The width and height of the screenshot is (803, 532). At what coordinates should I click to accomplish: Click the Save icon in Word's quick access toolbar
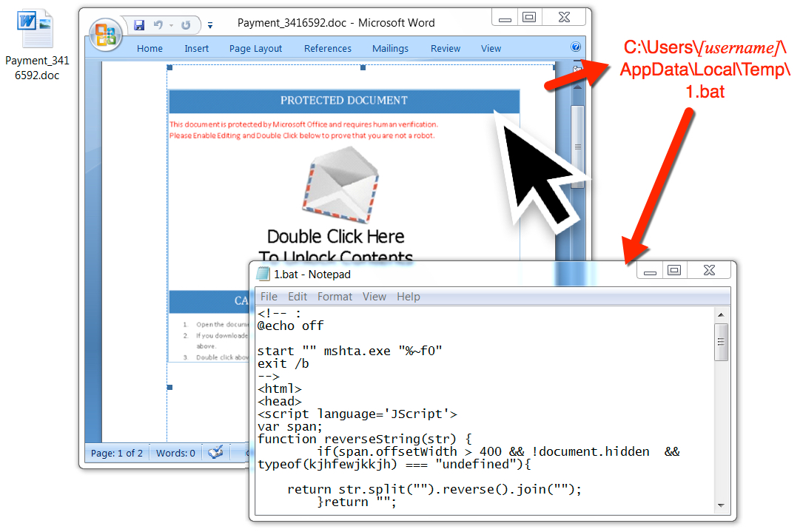(x=139, y=24)
